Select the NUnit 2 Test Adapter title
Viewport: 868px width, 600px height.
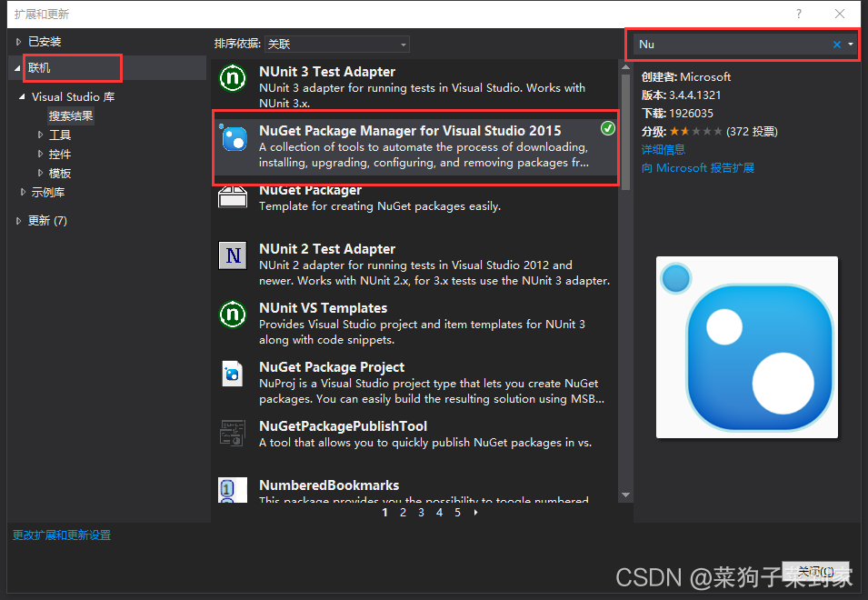pos(327,249)
